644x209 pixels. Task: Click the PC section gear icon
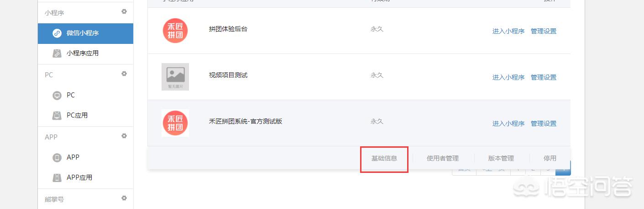coord(124,74)
